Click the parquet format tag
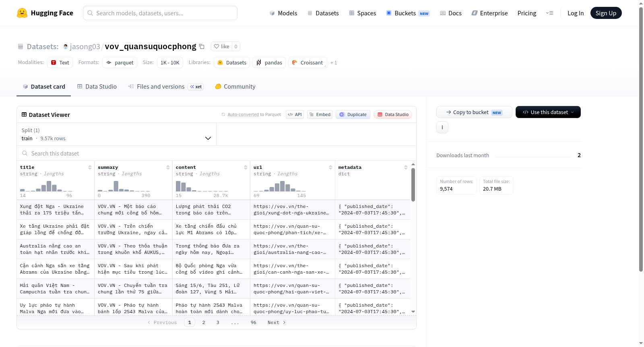This screenshot has width=644, height=347. pos(120,62)
